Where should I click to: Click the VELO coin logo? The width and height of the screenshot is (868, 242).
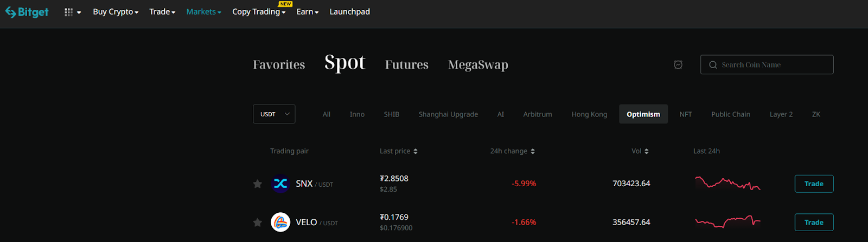pyautogui.click(x=280, y=223)
